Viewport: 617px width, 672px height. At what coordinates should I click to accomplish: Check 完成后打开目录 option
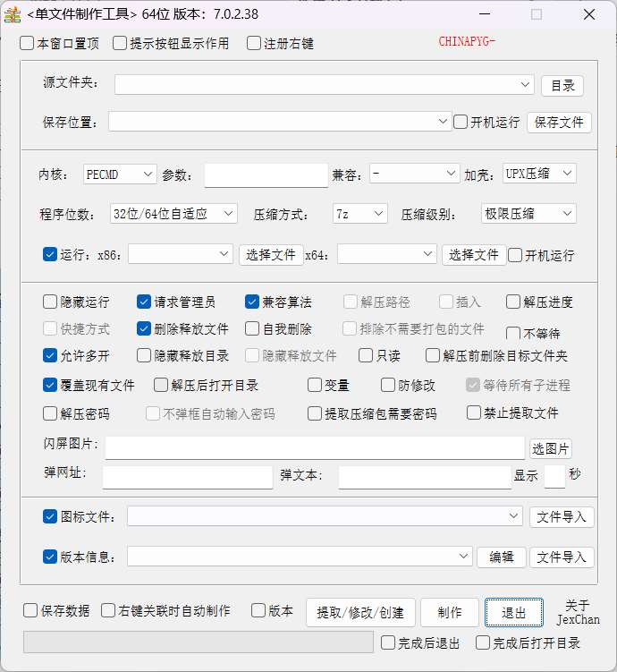point(483,642)
